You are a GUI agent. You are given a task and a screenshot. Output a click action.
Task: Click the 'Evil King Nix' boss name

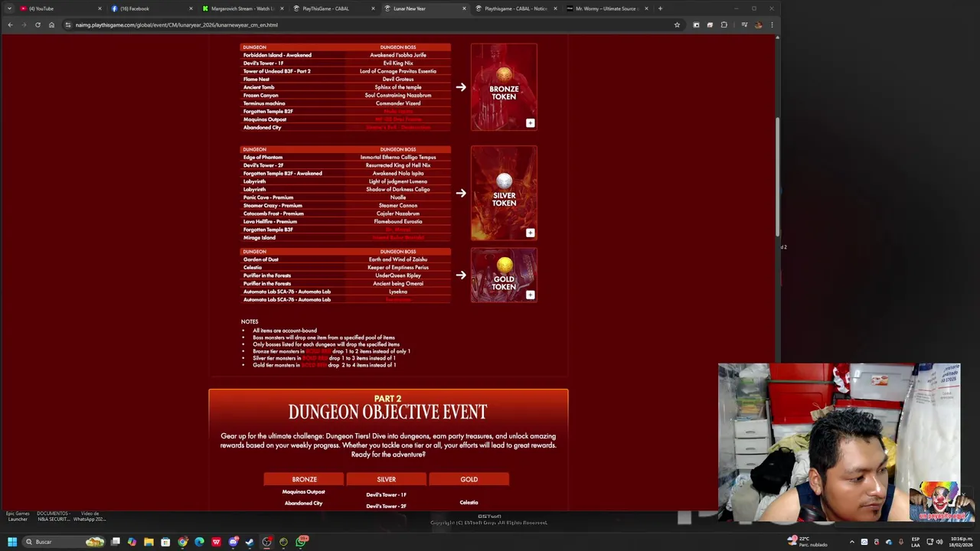(x=398, y=63)
